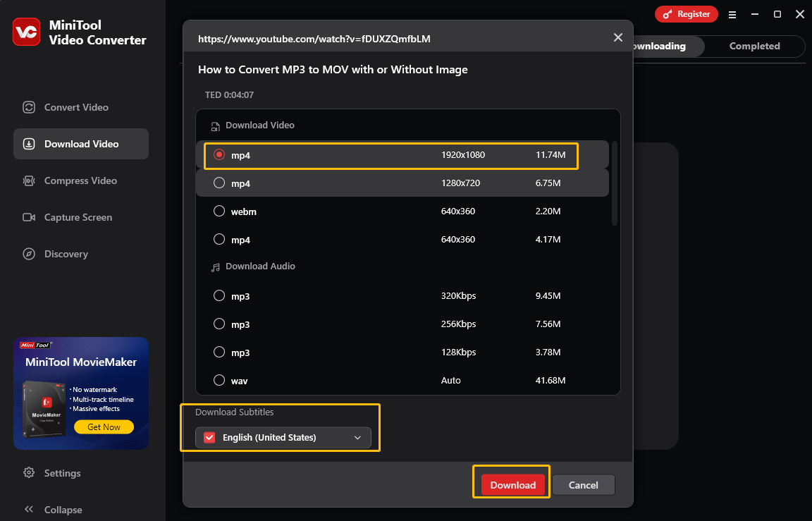
Task: Select the mp4 1920x1080 radio button
Action: pyautogui.click(x=219, y=154)
